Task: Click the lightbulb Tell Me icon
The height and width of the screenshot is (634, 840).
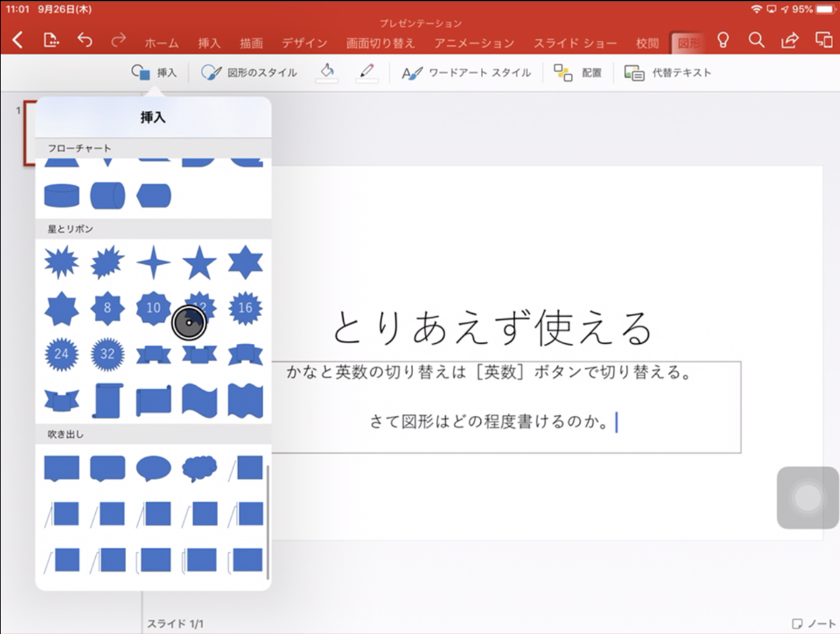Action: coord(723,41)
